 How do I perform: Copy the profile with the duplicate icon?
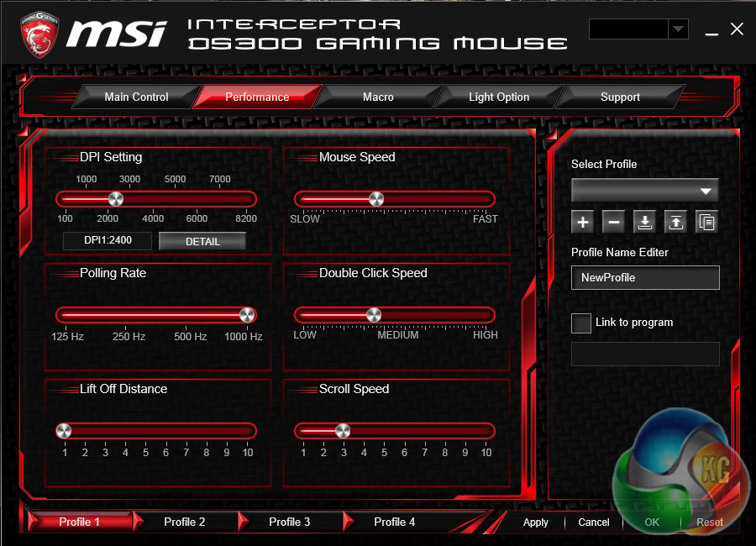tap(706, 223)
